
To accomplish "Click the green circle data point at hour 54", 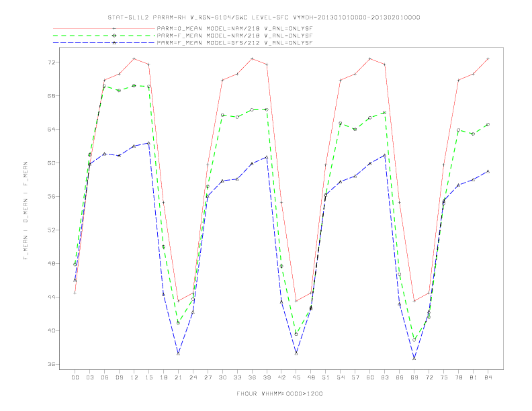I will click(x=341, y=123).
